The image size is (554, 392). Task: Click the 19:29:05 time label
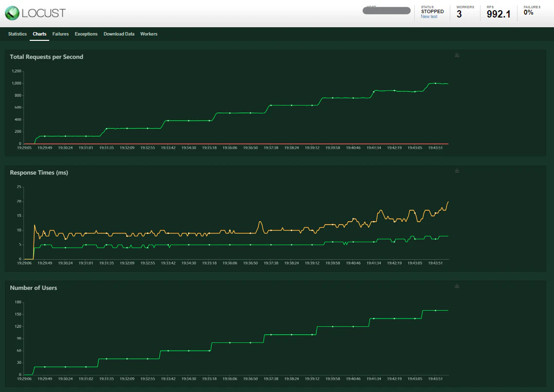(24, 148)
